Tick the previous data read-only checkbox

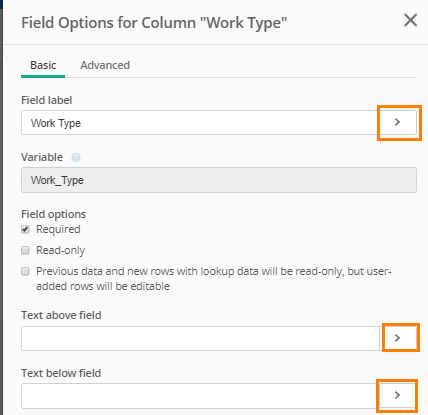coord(25,271)
